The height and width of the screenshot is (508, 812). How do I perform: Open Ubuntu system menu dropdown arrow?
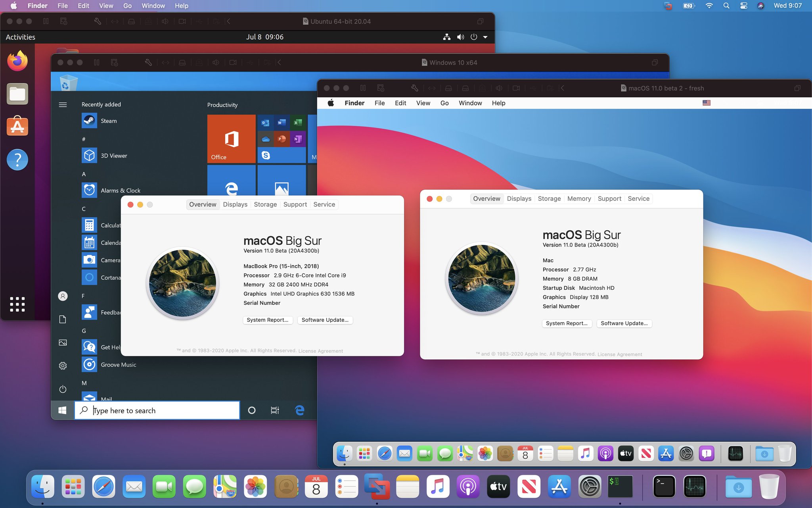click(485, 37)
